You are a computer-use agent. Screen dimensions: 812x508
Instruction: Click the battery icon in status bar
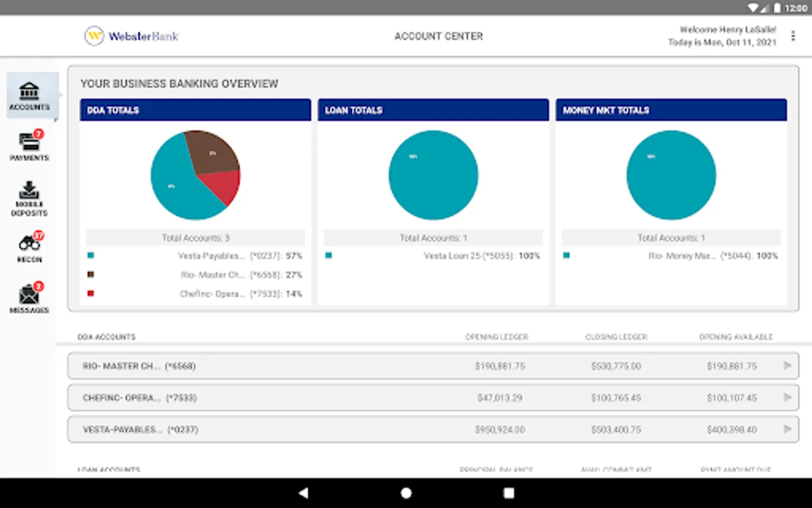click(x=777, y=8)
